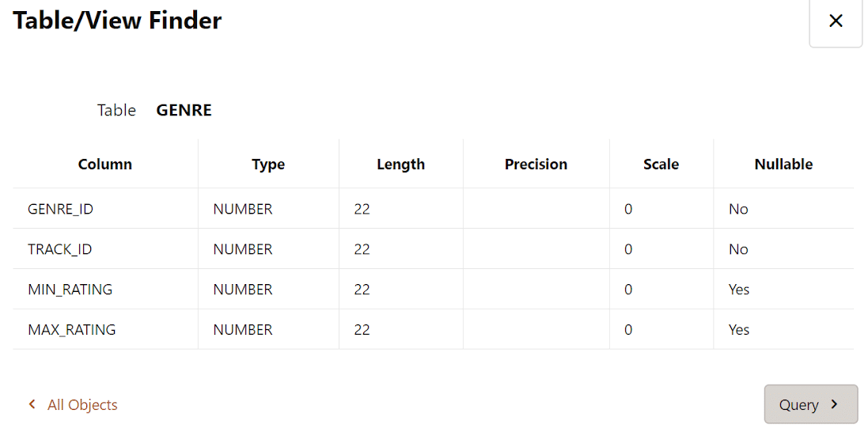Click the GENRE table name
This screenshot has height=436, width=868.
(x=184, y=110)
